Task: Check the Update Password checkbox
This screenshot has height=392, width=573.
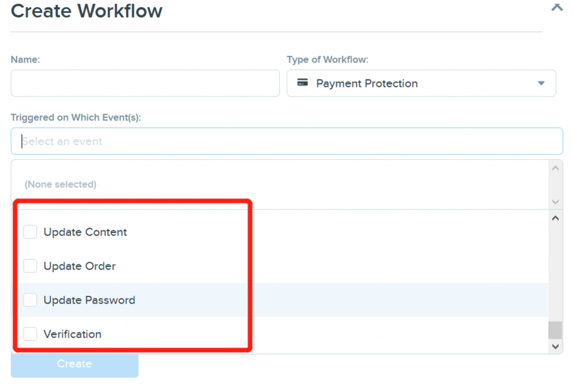Action: coord(30,300)
